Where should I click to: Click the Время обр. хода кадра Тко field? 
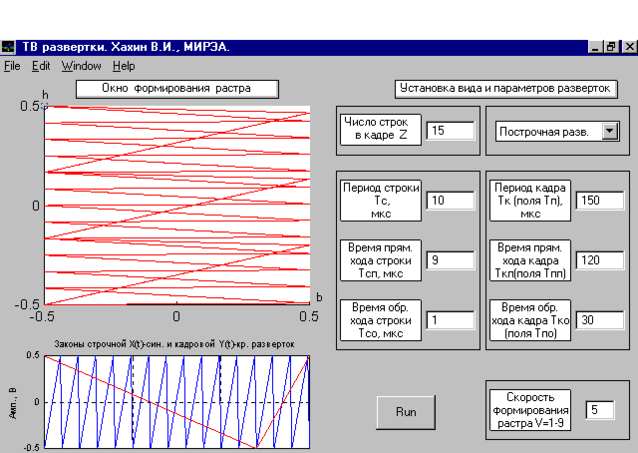pos(600,320)
